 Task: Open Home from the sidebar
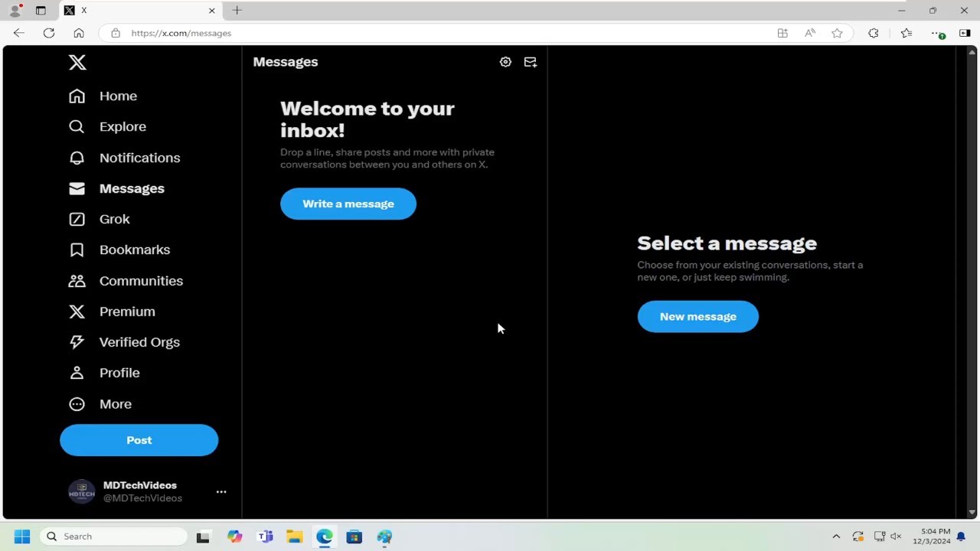tap(103, 96)
